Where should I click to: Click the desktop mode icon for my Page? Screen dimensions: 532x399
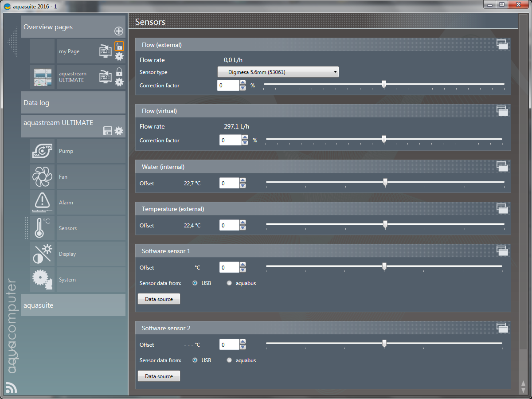[106, 51]
